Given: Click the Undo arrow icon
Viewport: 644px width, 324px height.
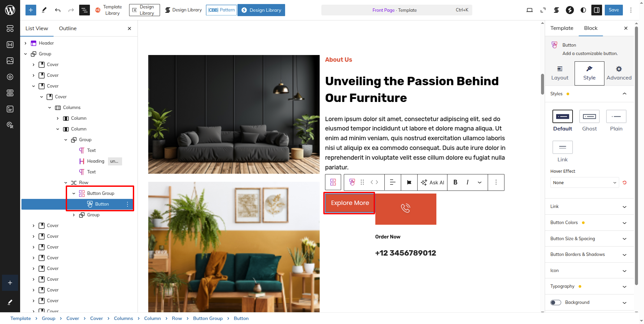Looking at the screenshot, I should pyautogui.click(x=58, y=10).
